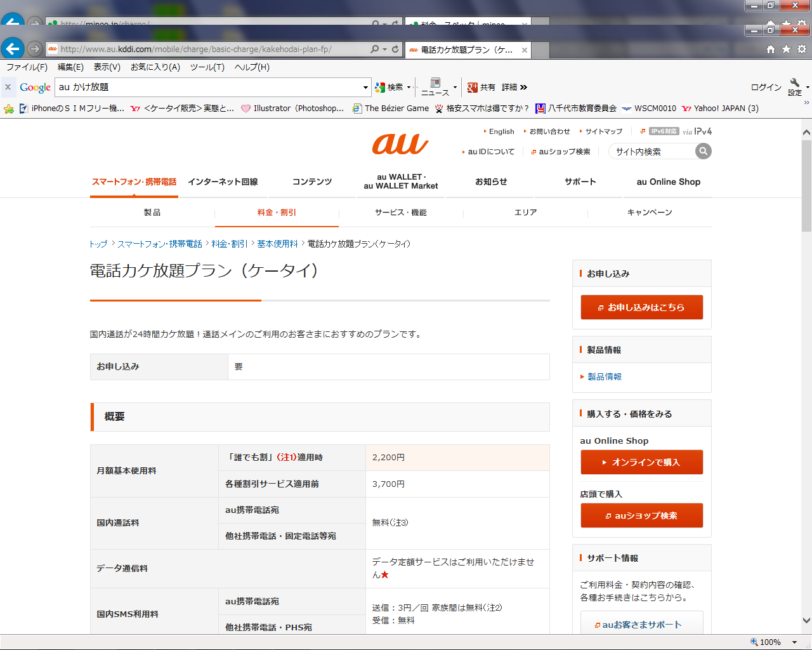The width and height of the screenshot is (812, 650).
Task: Select the インターネット回線 nav tab
Action: click(223, 182)
